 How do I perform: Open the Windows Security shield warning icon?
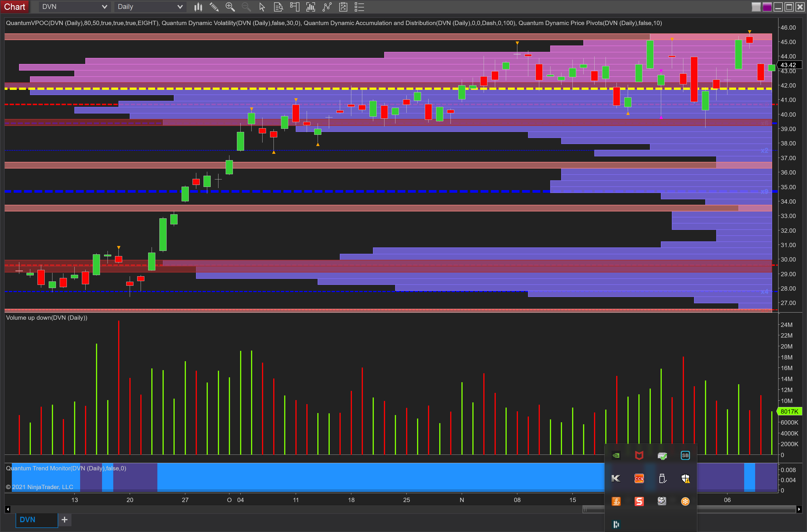tap(685, 478)
